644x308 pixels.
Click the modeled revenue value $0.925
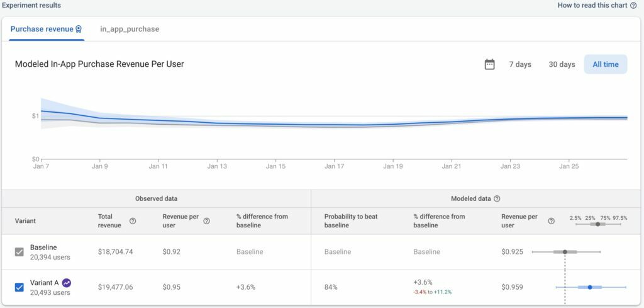pyautogui.click(x=512, y=252)
